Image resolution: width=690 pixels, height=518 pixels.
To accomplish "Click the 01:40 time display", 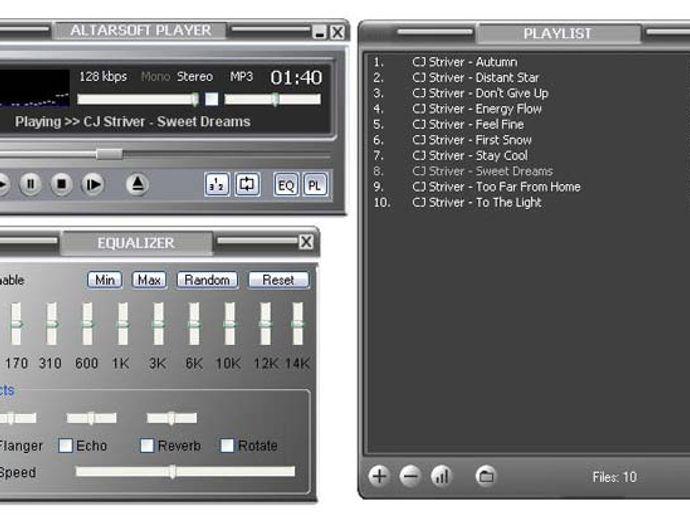I will click(x=296, y=77).
